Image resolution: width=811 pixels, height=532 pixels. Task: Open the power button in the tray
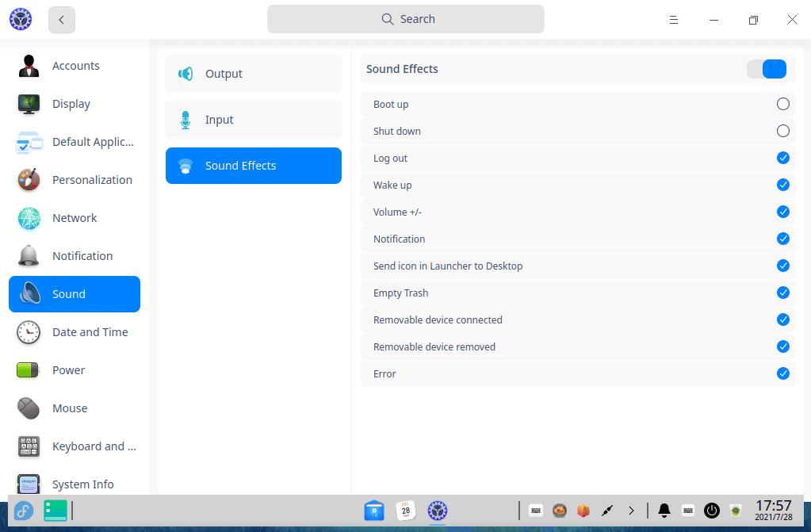[x=712, y=511]
